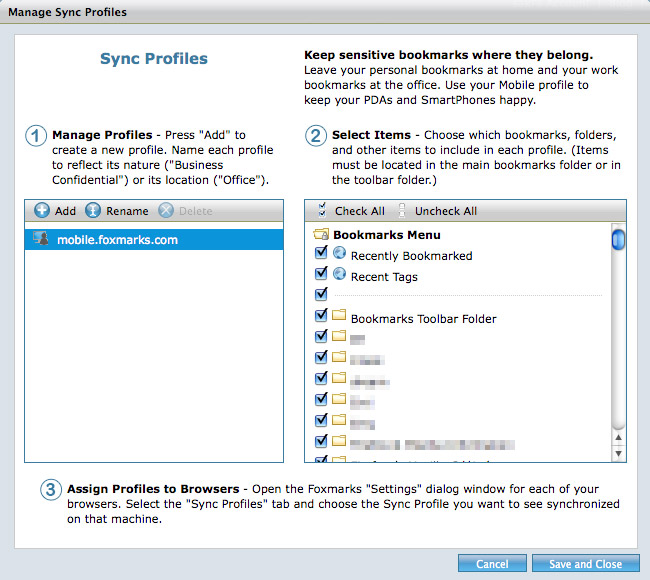Uncheck the Recently Bookmarked checkbox
Viewport: 650px width, 580px height.
[321, 252]
